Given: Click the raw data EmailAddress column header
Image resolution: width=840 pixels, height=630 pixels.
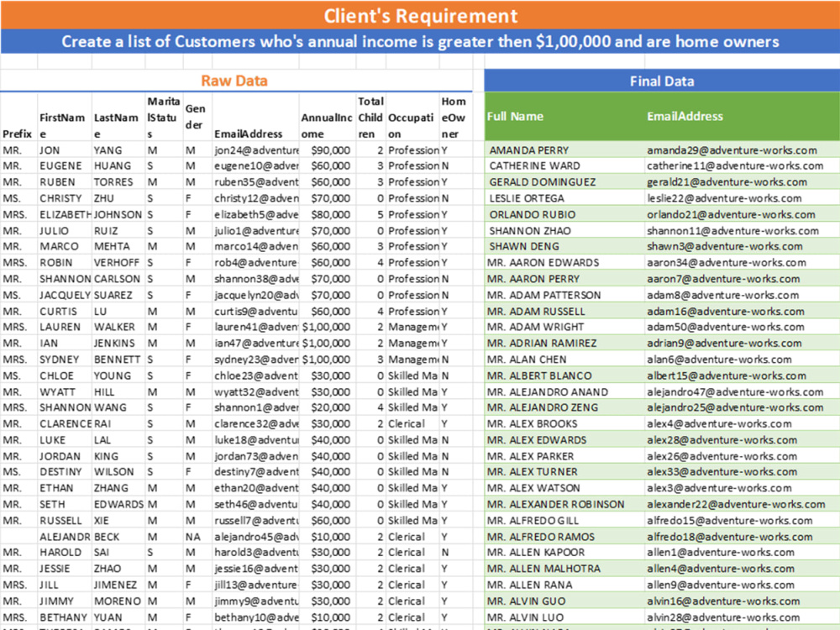Looking at the screenshot, I should click(256, 118).
